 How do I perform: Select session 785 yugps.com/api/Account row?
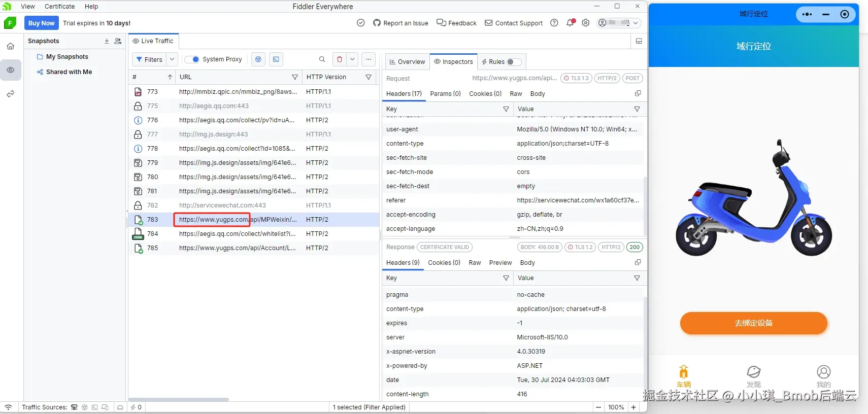(253, 248)
